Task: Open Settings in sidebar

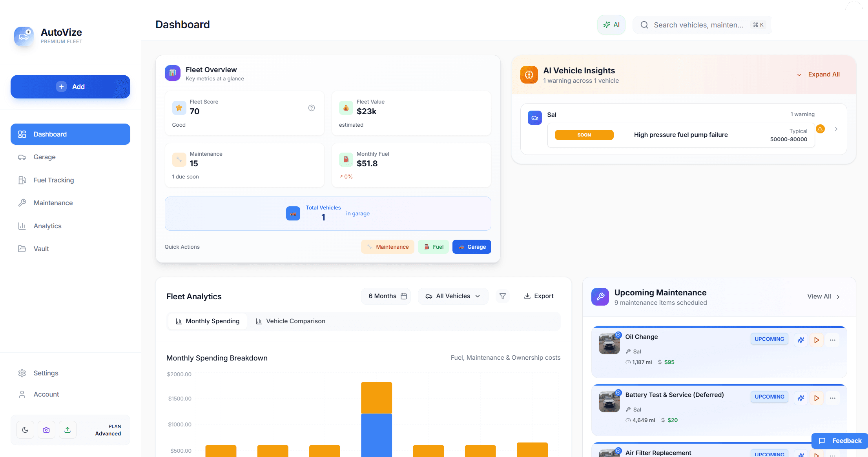Action: point(70,373)
